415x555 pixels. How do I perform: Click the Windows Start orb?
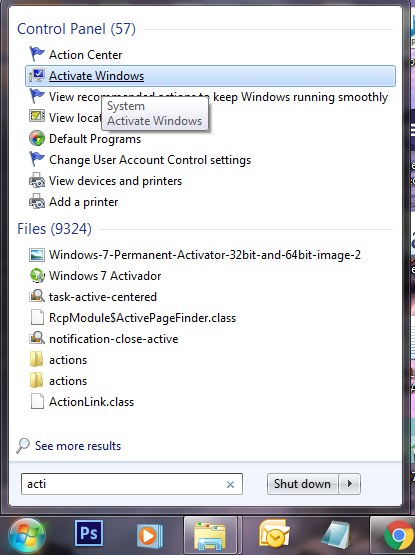pos(27,535)
